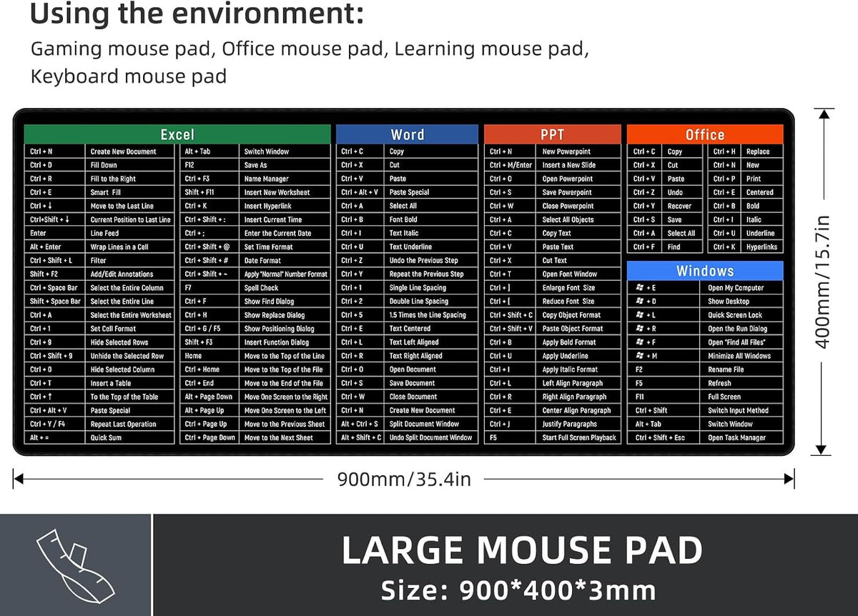This screenshot has height=616, width=858.
Task: Click the 'Name Manager' cell
Action: 285,179
